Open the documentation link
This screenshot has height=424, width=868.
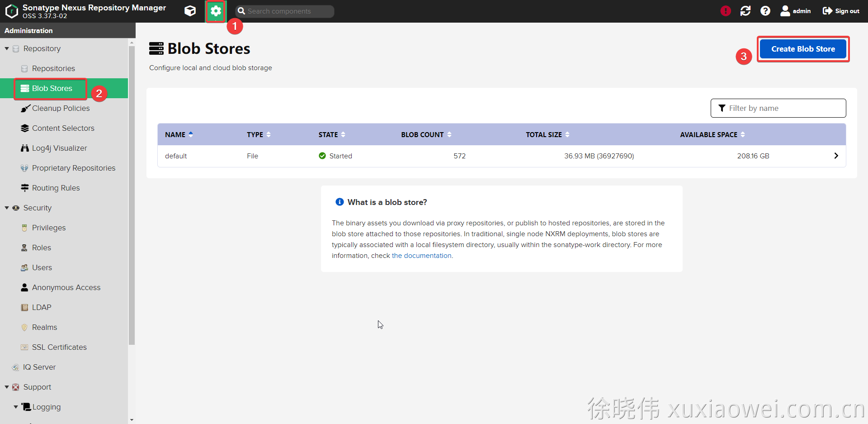pyautogui.click(x=421, y=256)
